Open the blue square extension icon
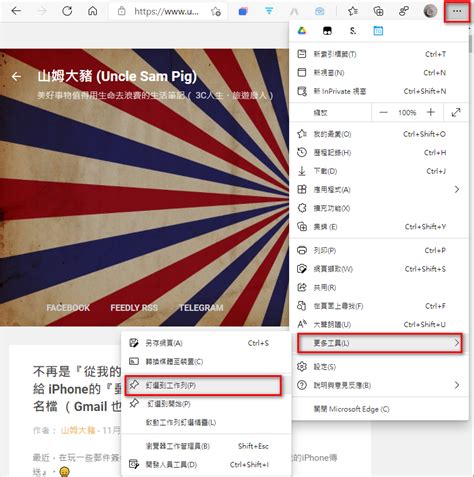Screen dimensions: 474x477 pos(243,12)
